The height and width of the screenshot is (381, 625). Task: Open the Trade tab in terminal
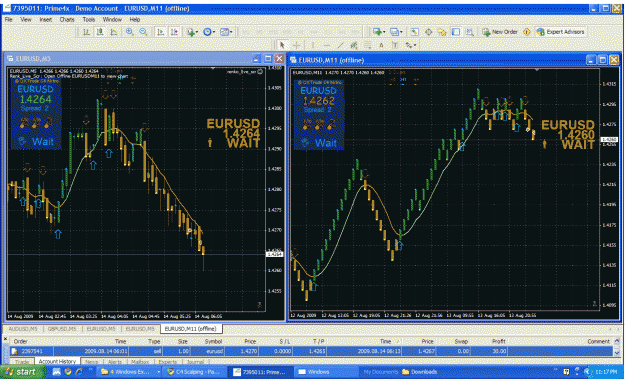[x=22, y=362]
